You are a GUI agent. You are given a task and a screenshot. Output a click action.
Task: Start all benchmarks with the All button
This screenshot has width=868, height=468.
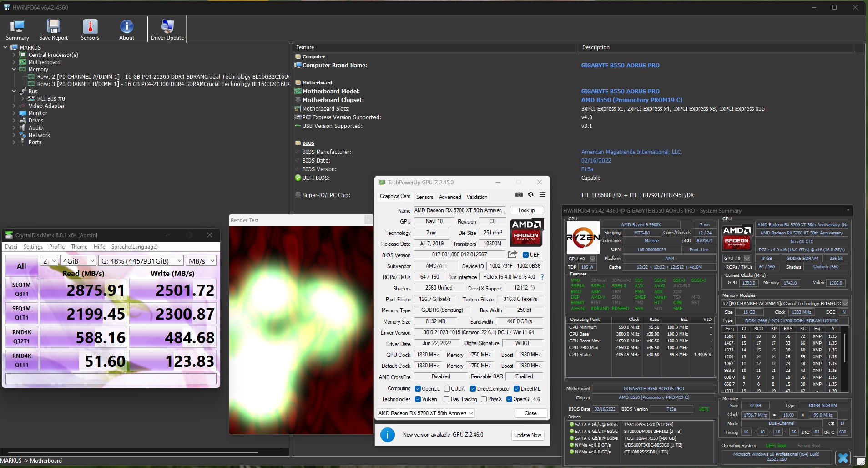click(21, 266)
